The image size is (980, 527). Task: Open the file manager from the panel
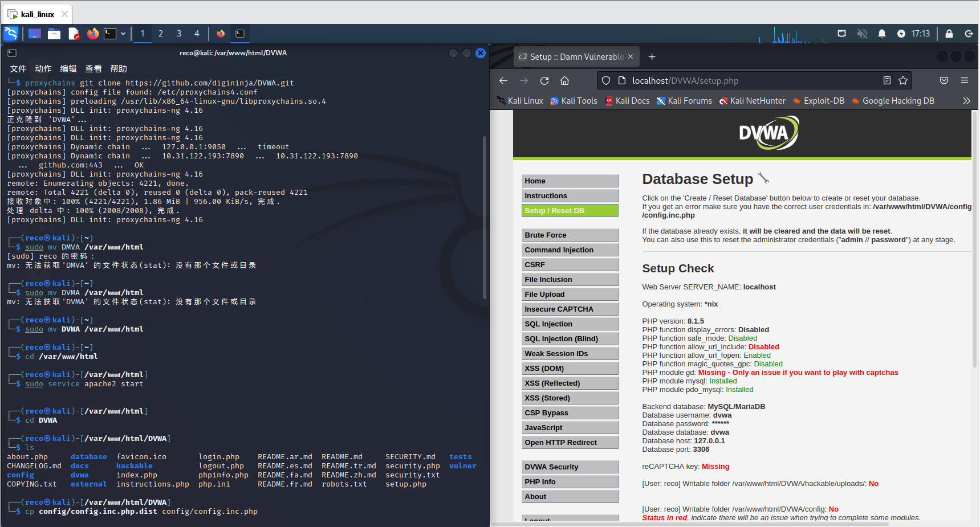click(x=54, y=34)
